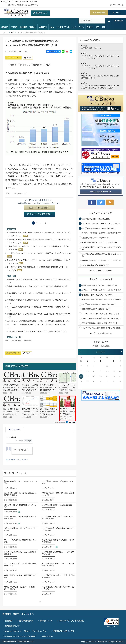Go to previous month in archive calendar

pyautogui.click(x=80, y=352)
